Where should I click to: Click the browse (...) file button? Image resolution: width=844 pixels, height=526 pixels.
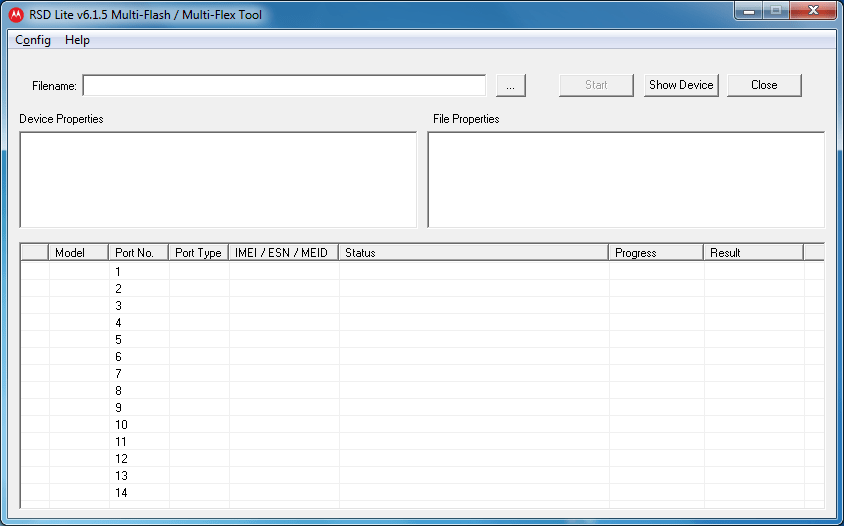click(x=510, y=86)
